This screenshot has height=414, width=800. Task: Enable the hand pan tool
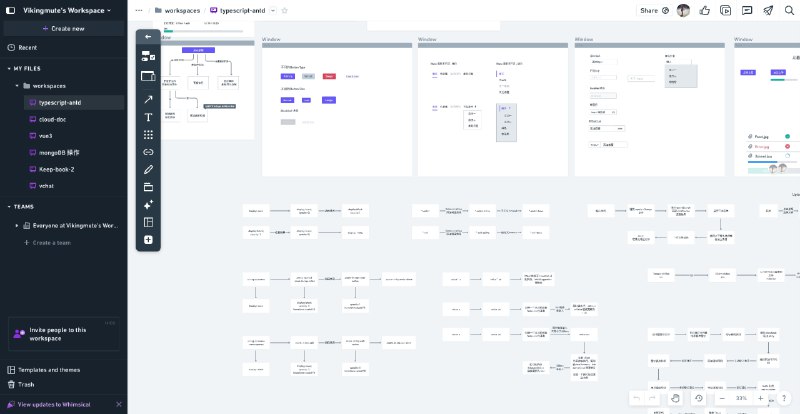[x=675, y=398]
